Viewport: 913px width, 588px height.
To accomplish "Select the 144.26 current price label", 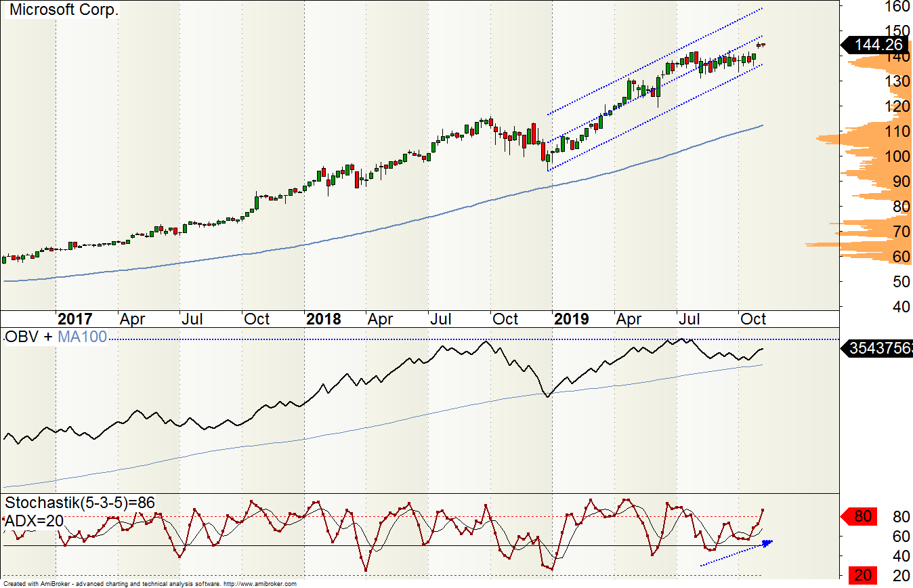I will click(x=876, y=45).
